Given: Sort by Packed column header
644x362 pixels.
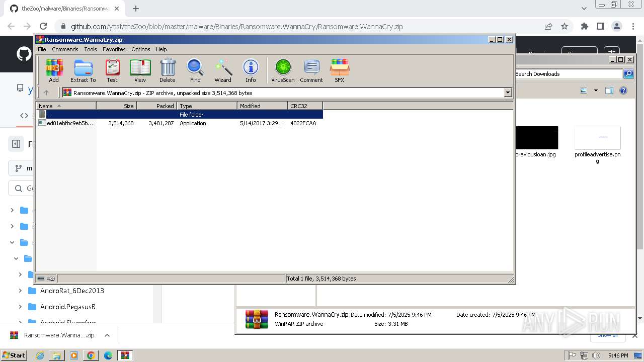Looking at the screenshot, I should pos(156,106).
